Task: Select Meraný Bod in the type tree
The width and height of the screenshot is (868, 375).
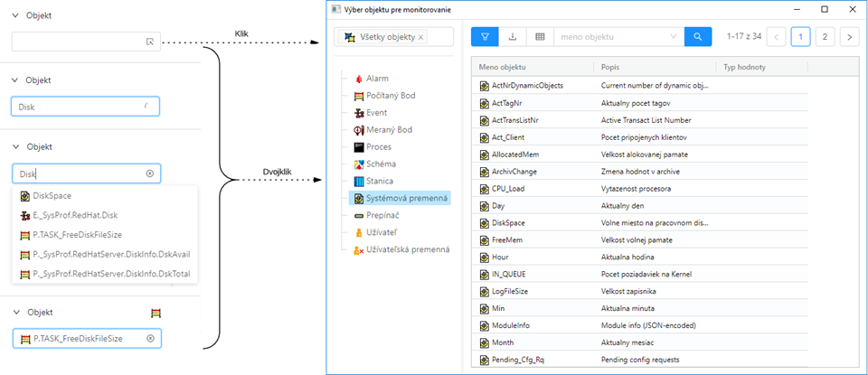Action: click(389, 130)
